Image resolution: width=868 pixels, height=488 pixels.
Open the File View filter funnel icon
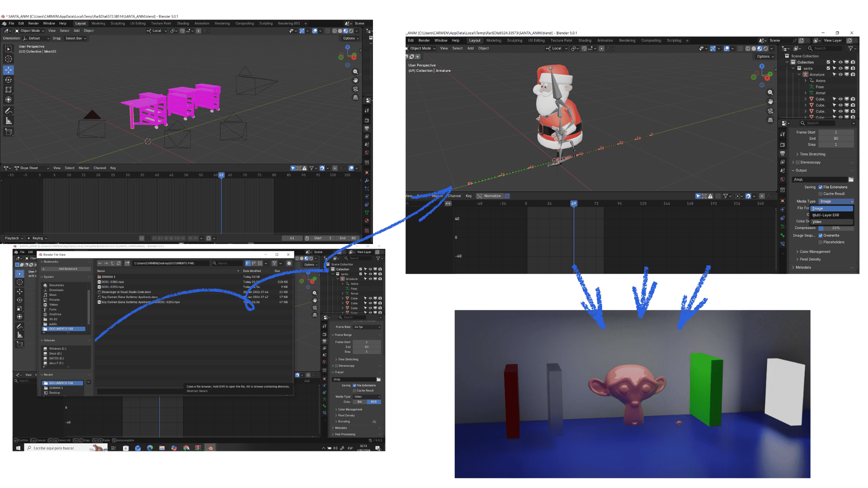(274, 263)
